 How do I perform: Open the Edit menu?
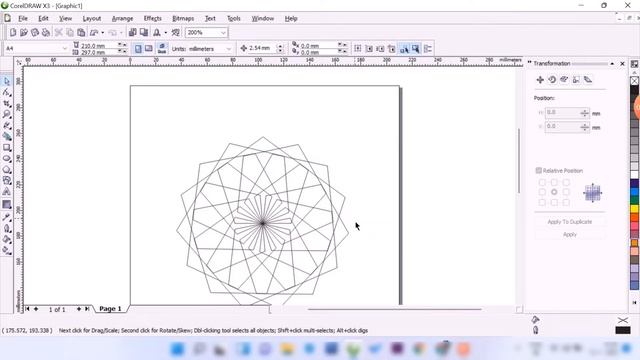click(43, 18)
